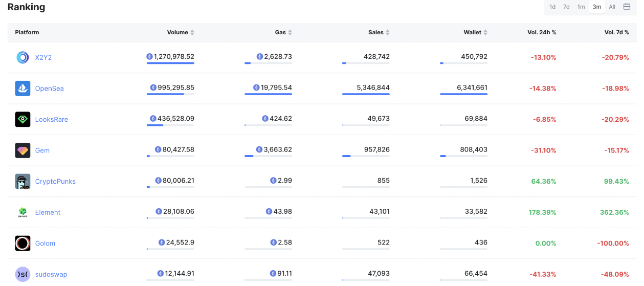Sort by Wallet column arrows
The image size is (644, 286).
pos(485,32)
